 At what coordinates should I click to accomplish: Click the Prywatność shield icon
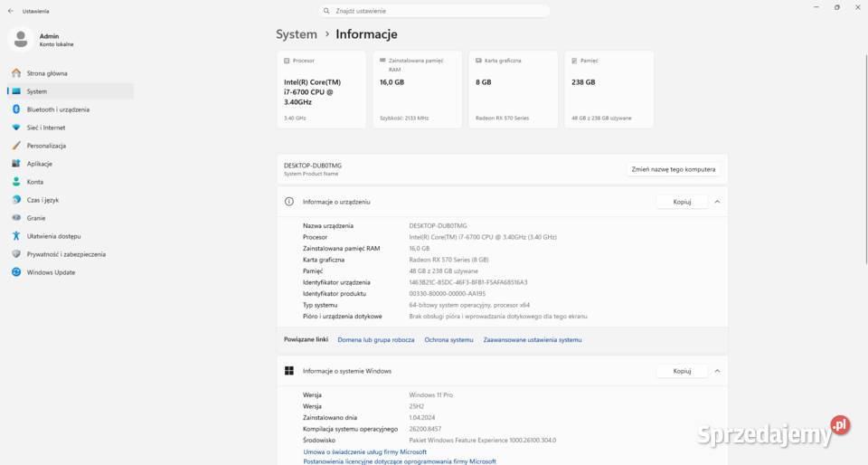(x=16, y=254)
